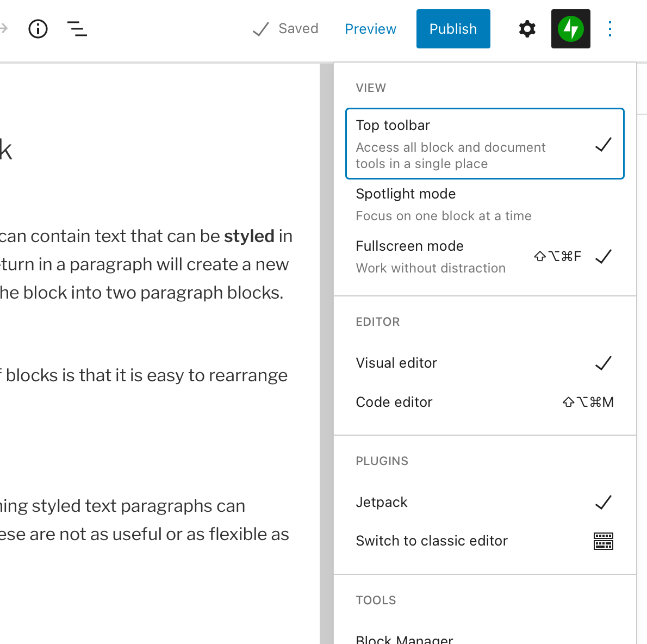Click the keyboard icon beside classic editor
The image size is (647, 644).
[603, 541]
